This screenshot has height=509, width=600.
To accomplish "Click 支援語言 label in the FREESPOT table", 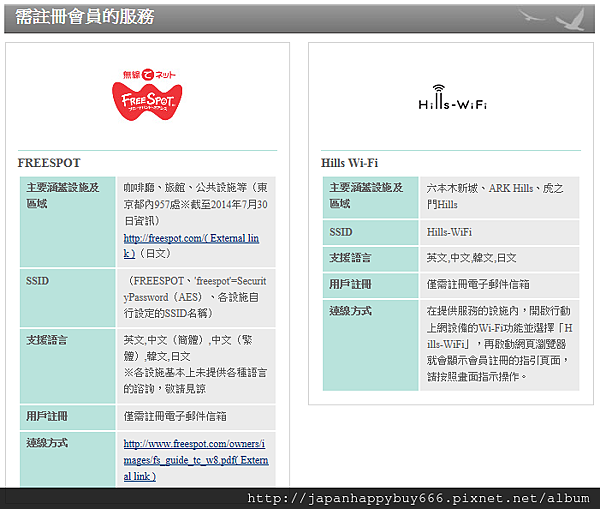I will (x=47, y=340).
